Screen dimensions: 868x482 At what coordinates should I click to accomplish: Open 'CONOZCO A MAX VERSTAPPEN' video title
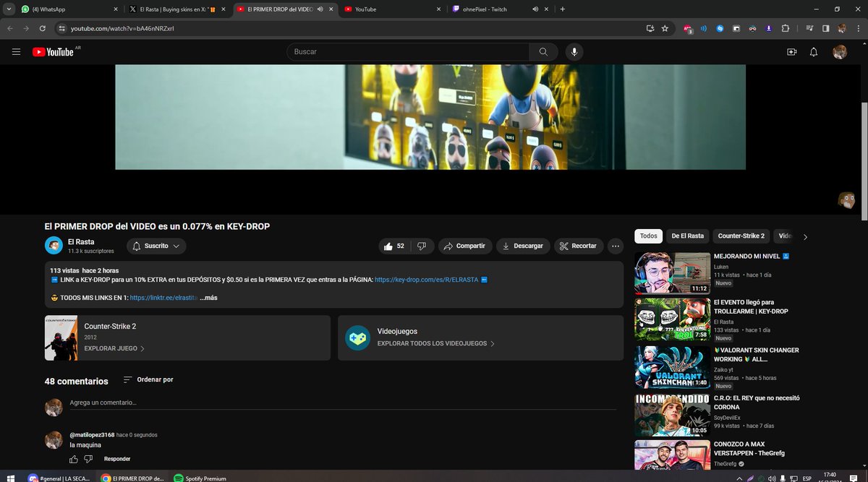pos(749,449)
